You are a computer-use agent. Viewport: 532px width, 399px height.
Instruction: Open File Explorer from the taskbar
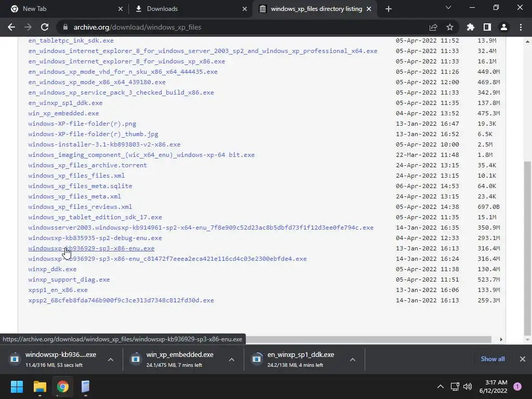click(39, 387)
